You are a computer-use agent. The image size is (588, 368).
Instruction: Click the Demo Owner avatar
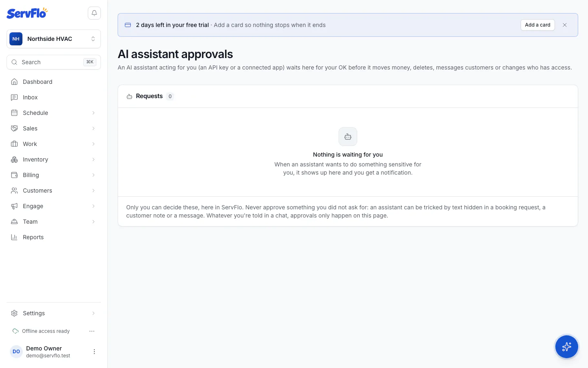point(16,352)
